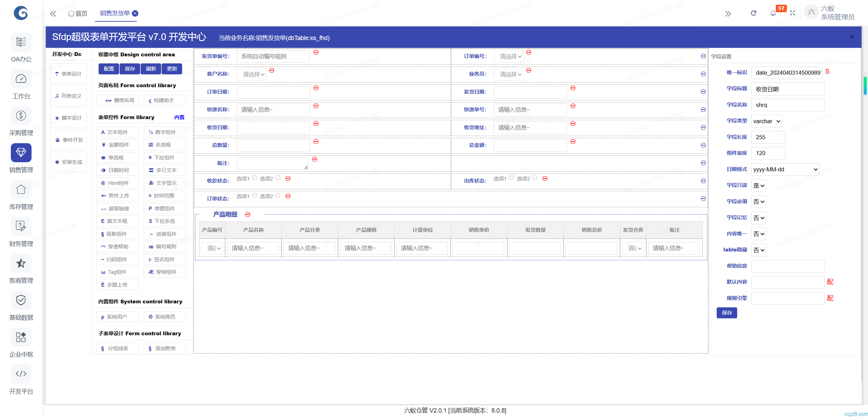The height and width of the screenshot is (417, 868).
Task: Click the notification bell icon
Action: pos(773,13)
